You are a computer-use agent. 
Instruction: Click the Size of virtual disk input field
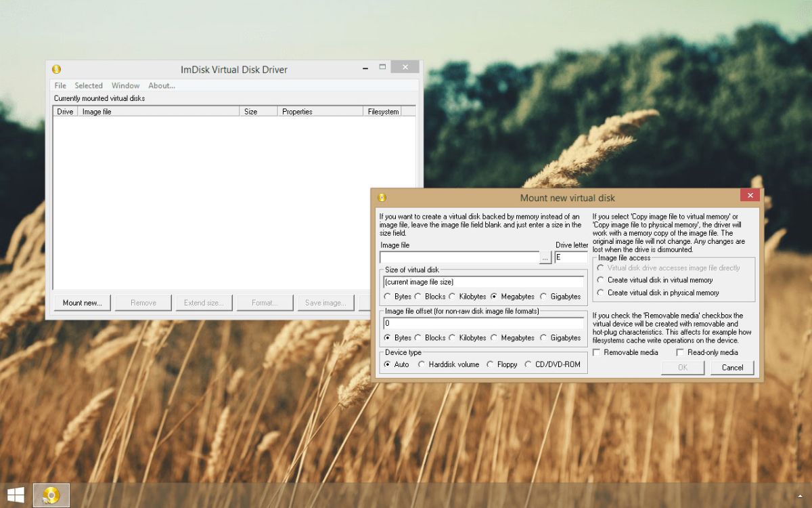click(x=483, y=282)
